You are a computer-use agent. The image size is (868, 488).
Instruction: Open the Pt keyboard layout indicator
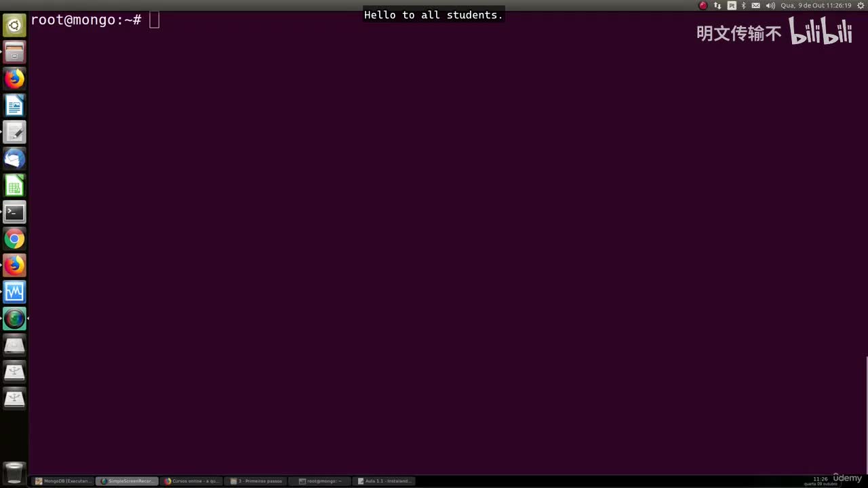point(732,5)
